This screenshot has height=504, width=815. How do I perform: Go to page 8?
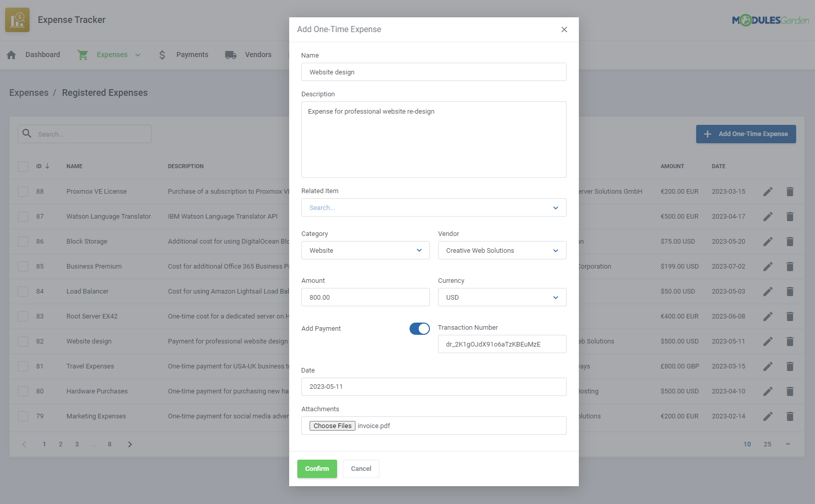tap(110, 444)
